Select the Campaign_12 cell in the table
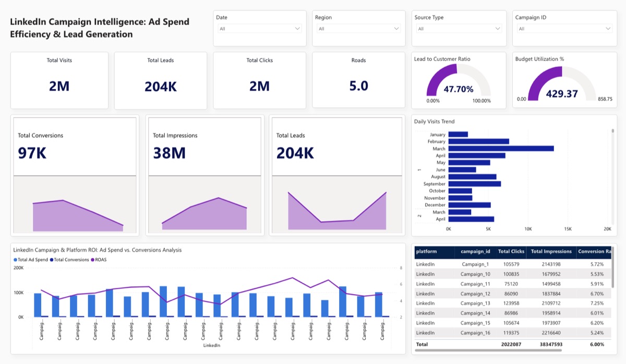 tap(475, 294)
